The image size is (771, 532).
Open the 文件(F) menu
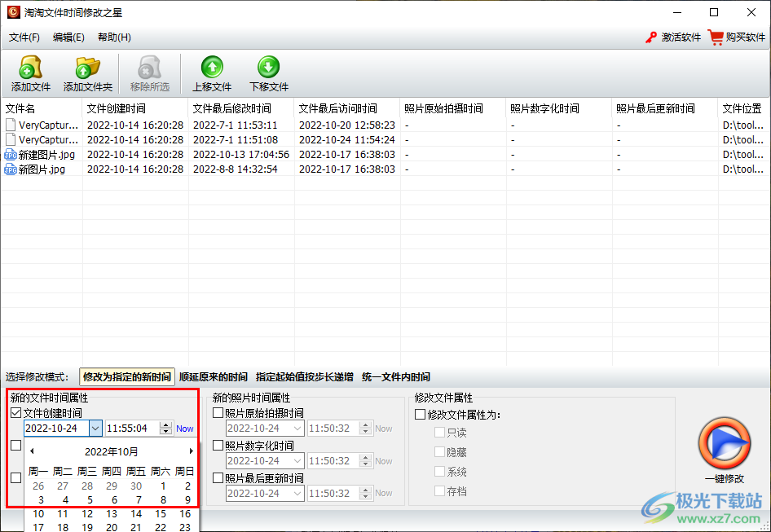pos(24,37)
